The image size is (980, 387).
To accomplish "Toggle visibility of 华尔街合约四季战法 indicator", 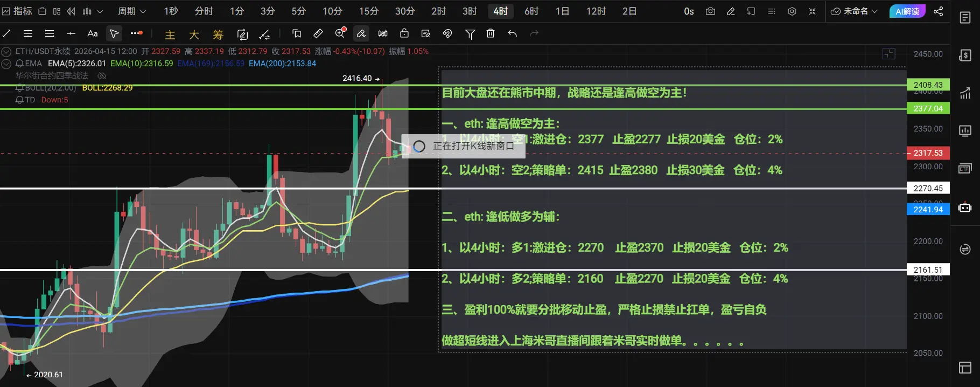I will (102, 76).
